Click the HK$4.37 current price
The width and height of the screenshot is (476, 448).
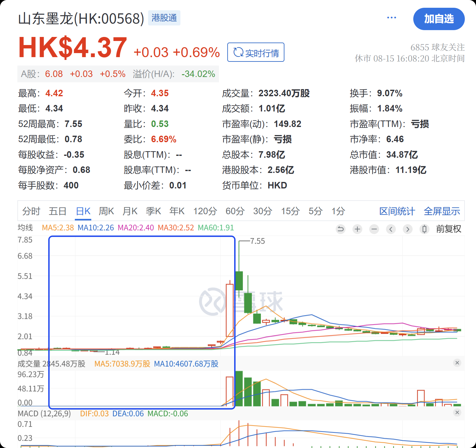73,48
